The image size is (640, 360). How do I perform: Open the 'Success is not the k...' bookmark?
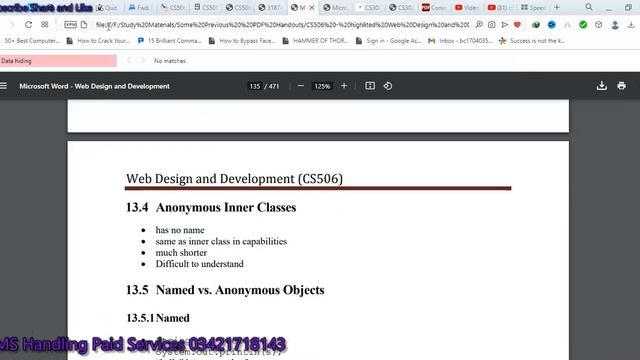tap(532, 41)
